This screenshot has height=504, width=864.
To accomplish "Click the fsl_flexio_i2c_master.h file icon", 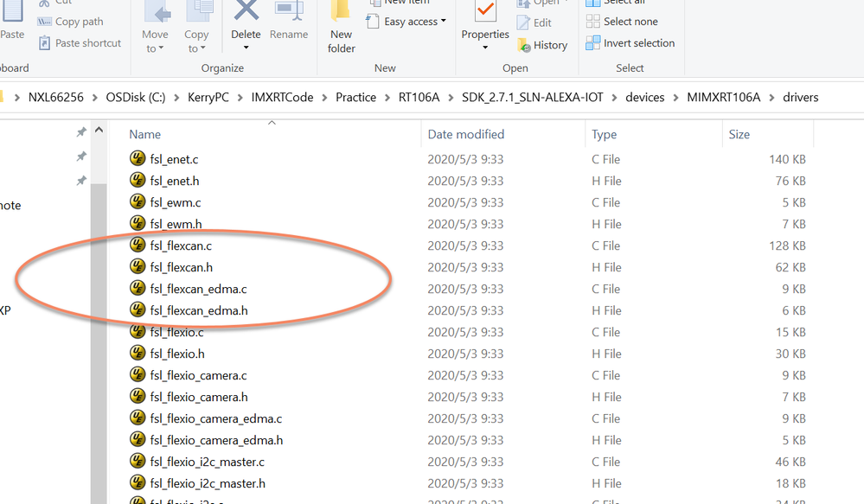I will pyautogui.click(x=138, y=483).
